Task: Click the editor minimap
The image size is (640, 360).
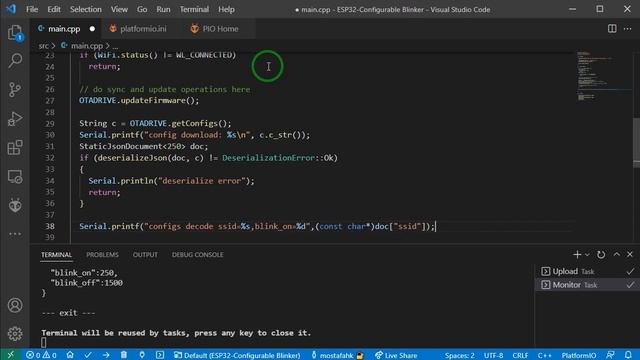Action: 603,76
